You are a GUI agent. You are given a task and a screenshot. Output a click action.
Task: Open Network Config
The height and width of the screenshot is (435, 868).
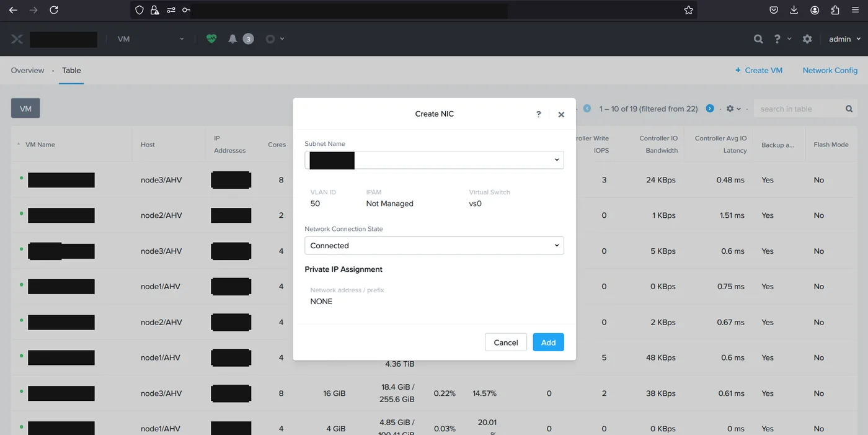coord(830,70)
